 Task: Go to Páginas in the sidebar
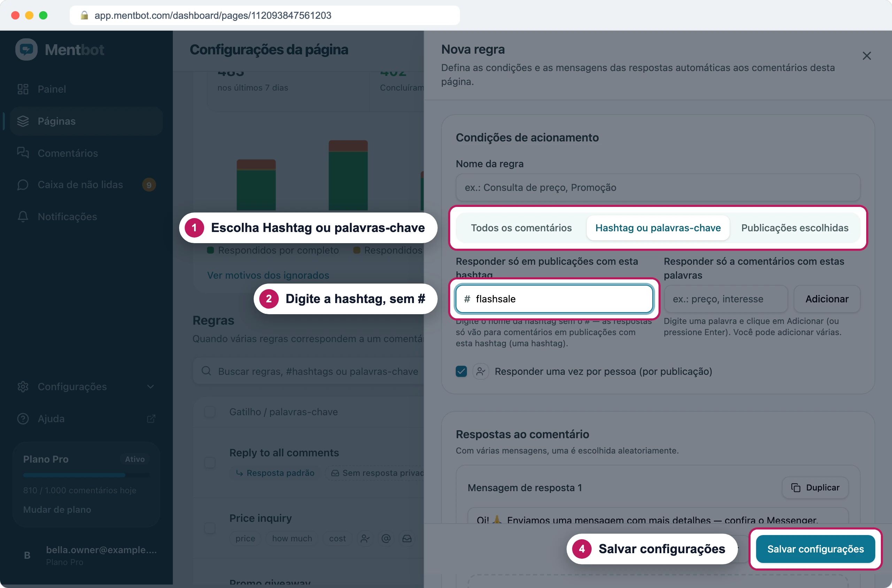coord(86,121)
